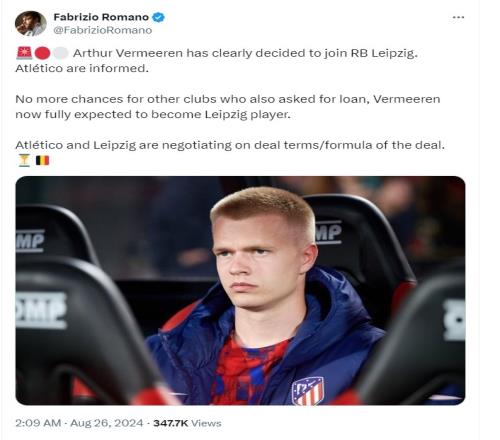Screen dimensions: 500x440
Task: Click the white circle emoji
Action: [x=61, y=53]
